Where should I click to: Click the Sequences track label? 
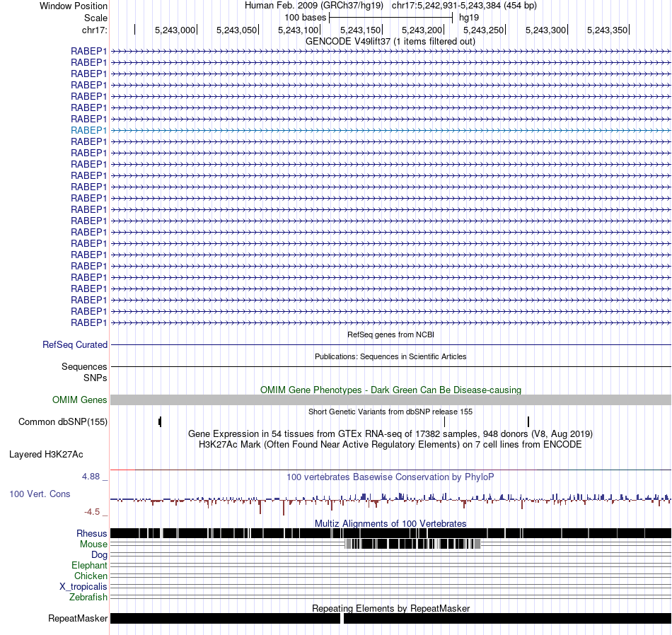coord(84,366)
